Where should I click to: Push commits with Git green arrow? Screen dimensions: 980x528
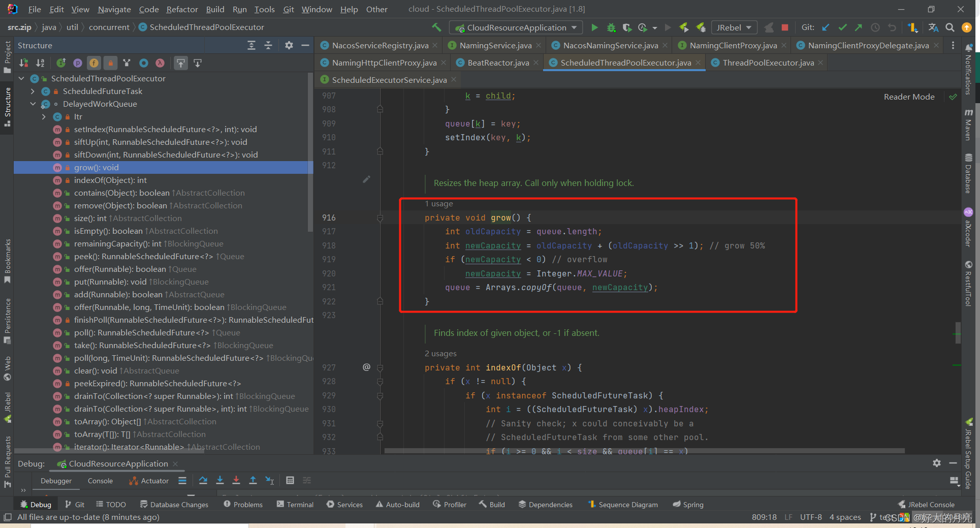tap(859, 27)
